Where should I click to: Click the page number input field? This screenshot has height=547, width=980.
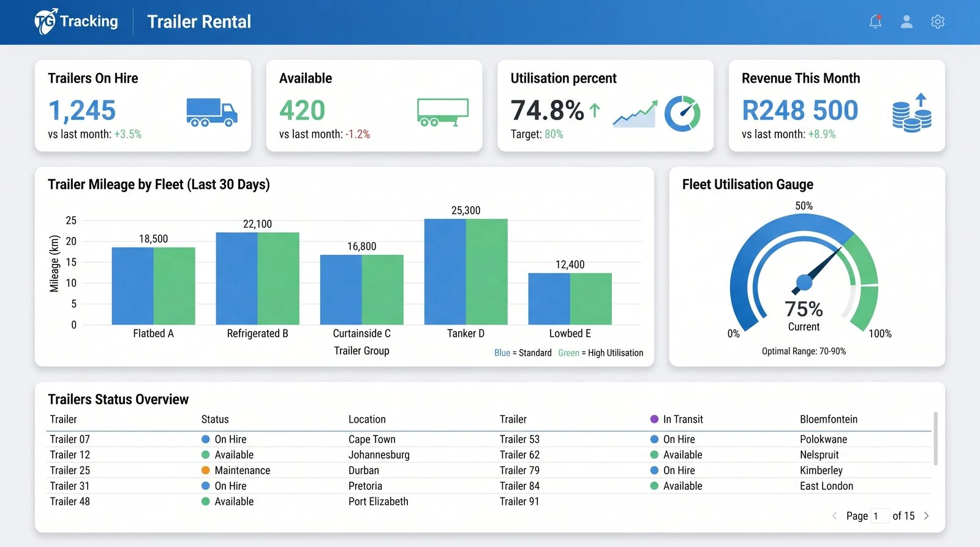[x=880, y=516]
